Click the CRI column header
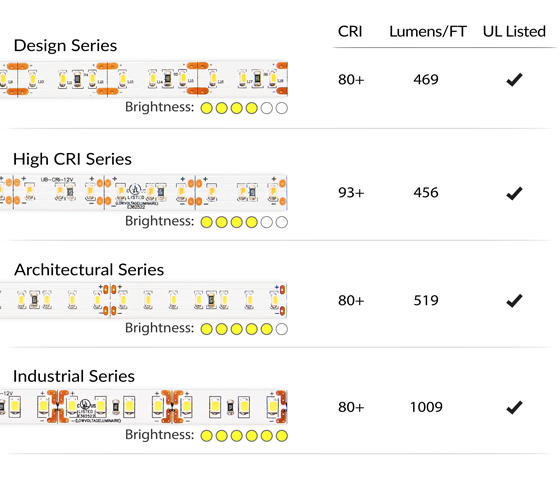This screenshot has height=481, width=560. click(350, 32)
